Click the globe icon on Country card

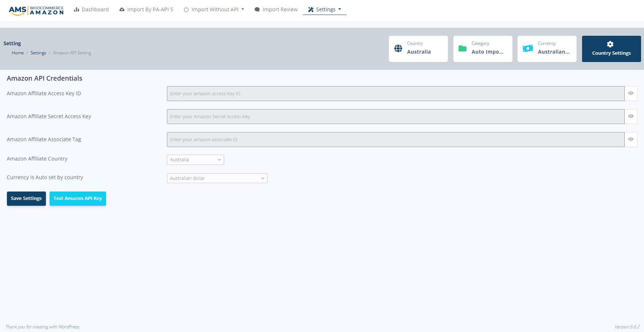[x=398, y=48]
